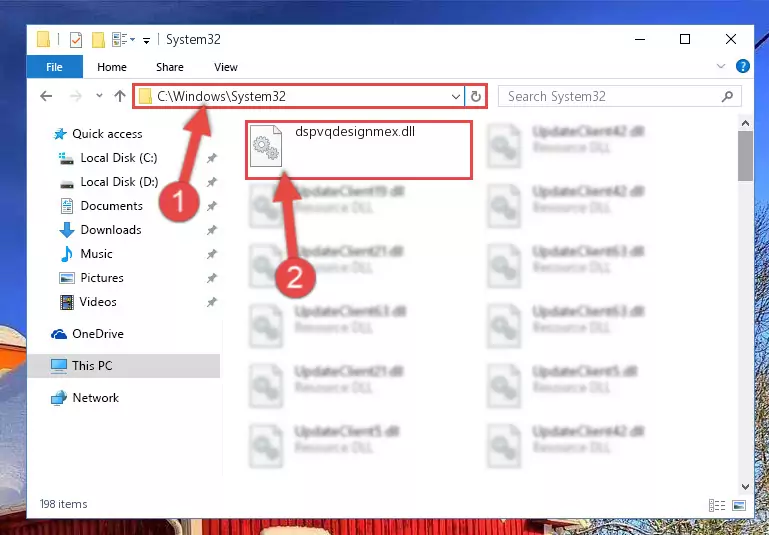Viewport: 769px width, 535px height.
Task: Go forward with the right arrow
Action: [76, 96]
